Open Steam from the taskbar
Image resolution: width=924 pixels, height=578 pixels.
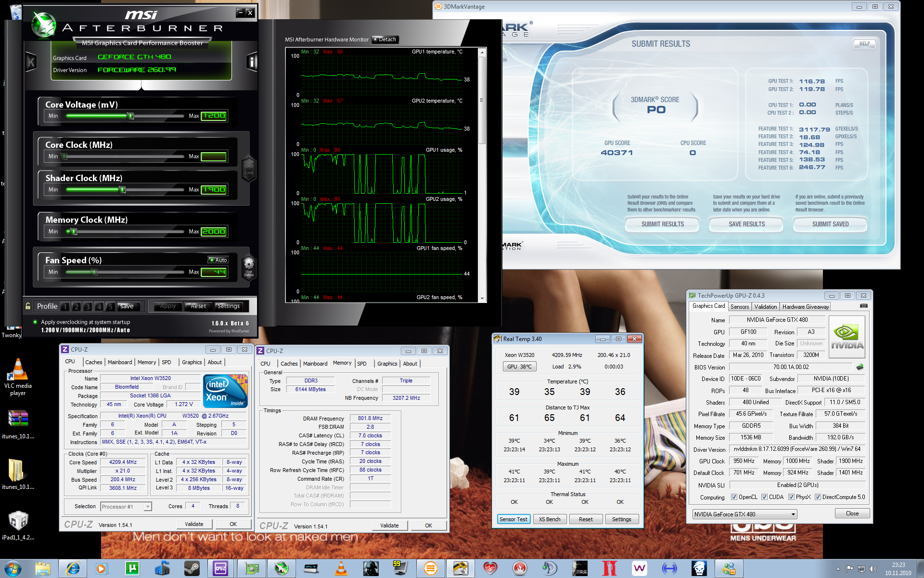click(x=192, y=568)
